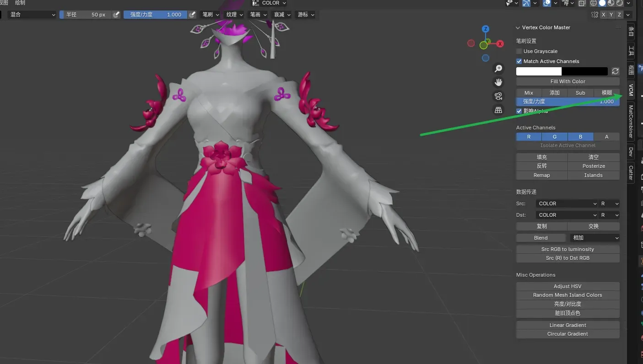Toggle the A channel button
Viewport: 643px width, 364px height.
(x=606, y=137)
